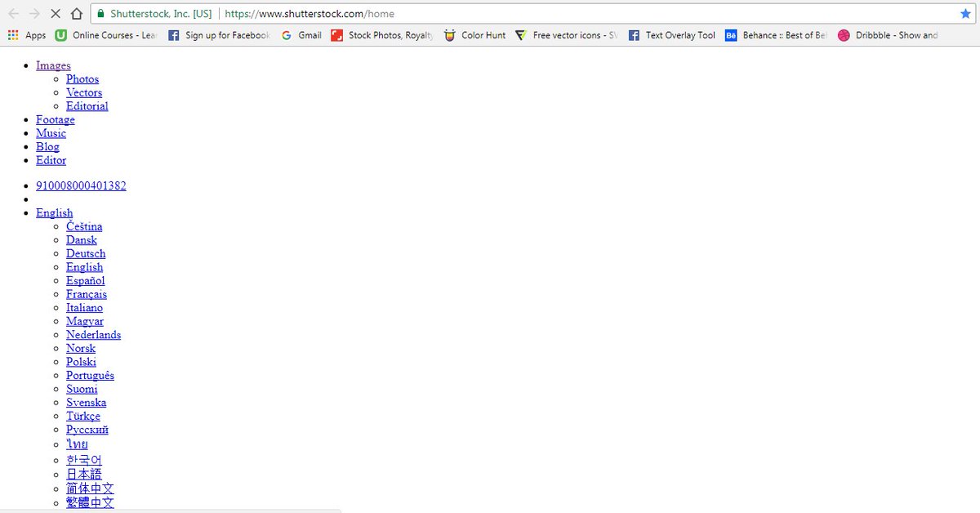Select Italiano language
Viewport: 980px width, 513px height.
[85, 308]
